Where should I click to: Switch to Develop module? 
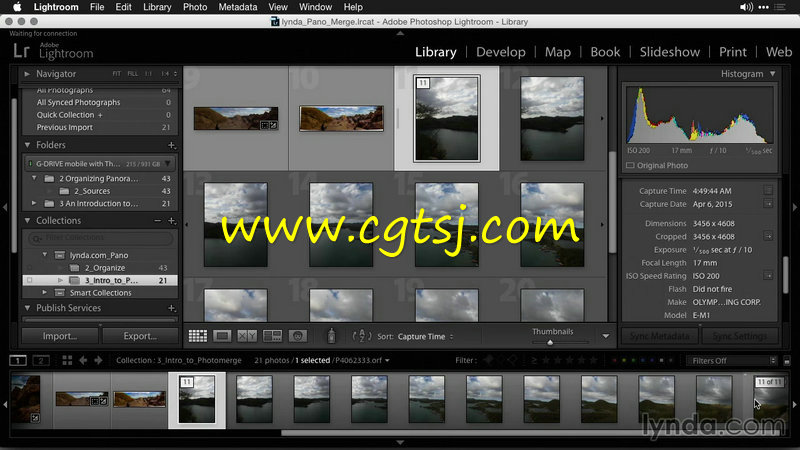501,52
